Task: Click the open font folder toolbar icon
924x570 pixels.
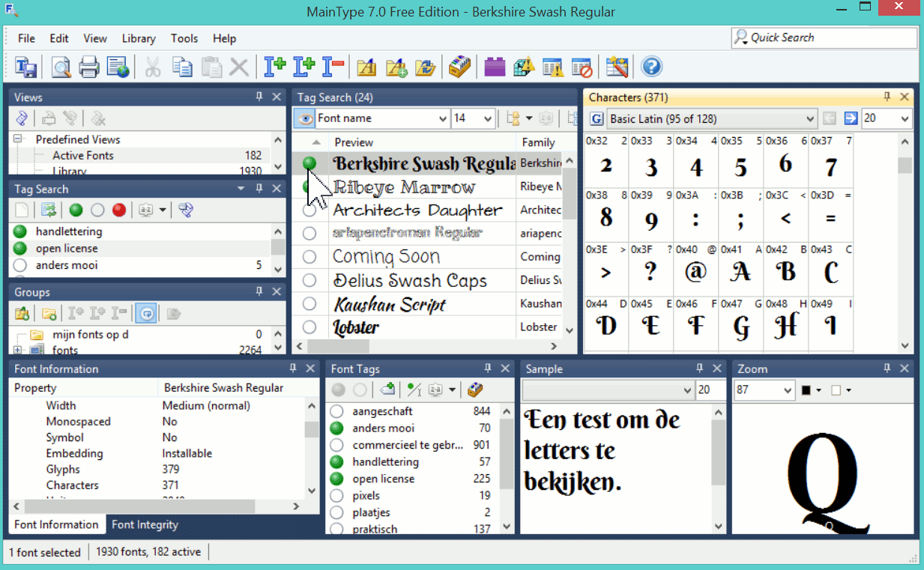Action: 425,67
